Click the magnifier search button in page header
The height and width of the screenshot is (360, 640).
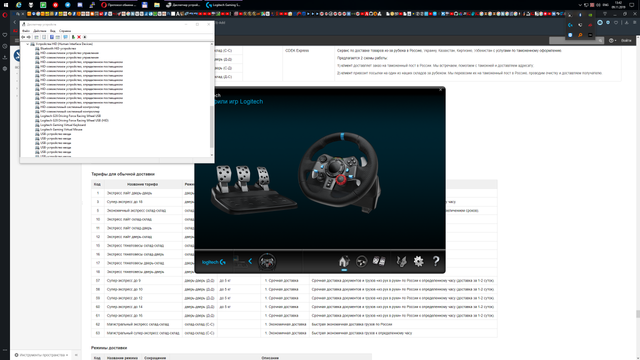click(600, 40)
